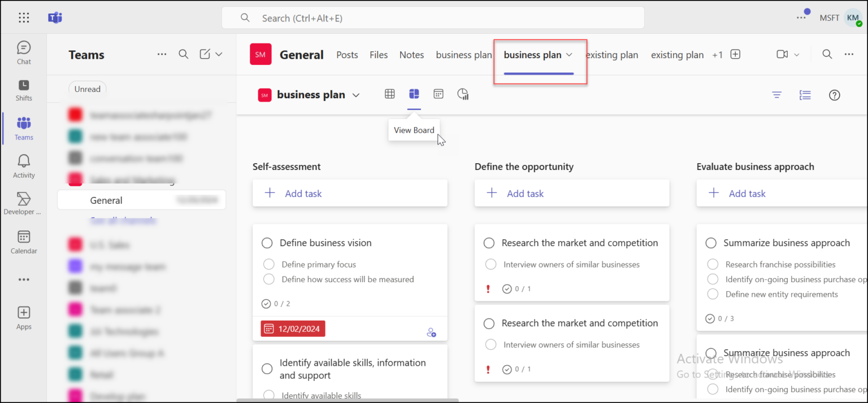
Task: Select the Schedule view icon
Action: (x=439, y=94)
